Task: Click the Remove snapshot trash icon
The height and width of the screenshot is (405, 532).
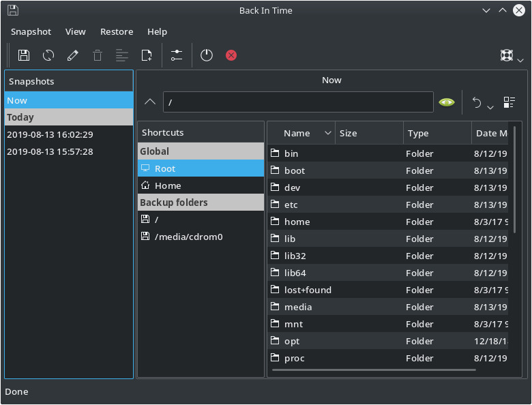Action: click(x=98, y=55)
